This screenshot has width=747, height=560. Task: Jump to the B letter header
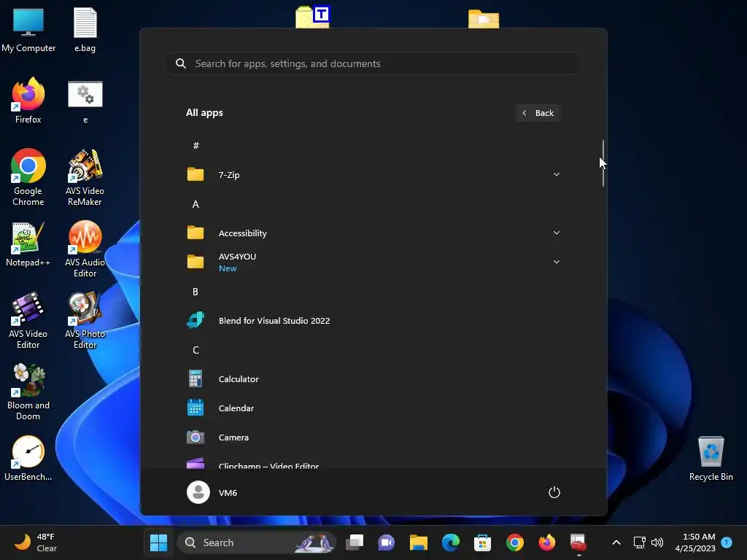196,292
